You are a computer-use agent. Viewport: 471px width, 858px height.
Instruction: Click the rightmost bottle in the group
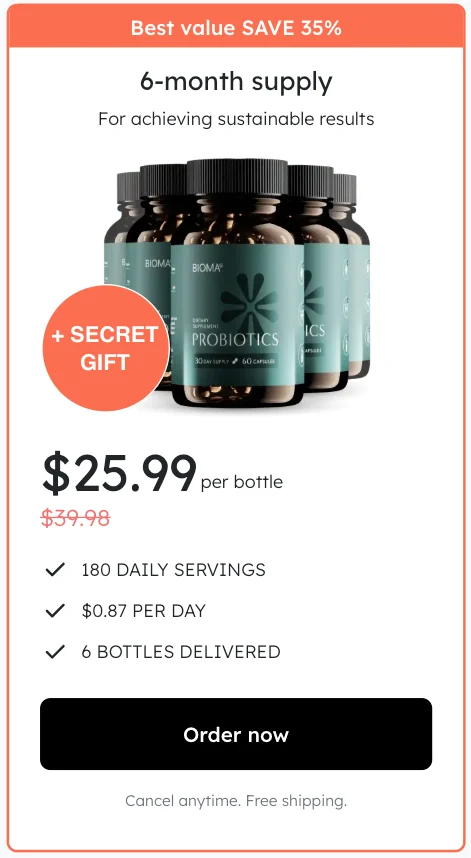tap(352, 275)
